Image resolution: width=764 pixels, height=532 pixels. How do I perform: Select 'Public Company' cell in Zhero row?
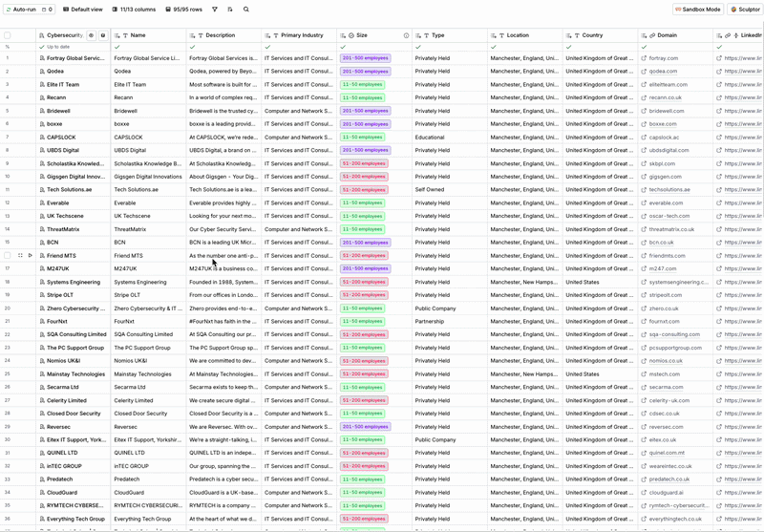click(x=449, y=309)
